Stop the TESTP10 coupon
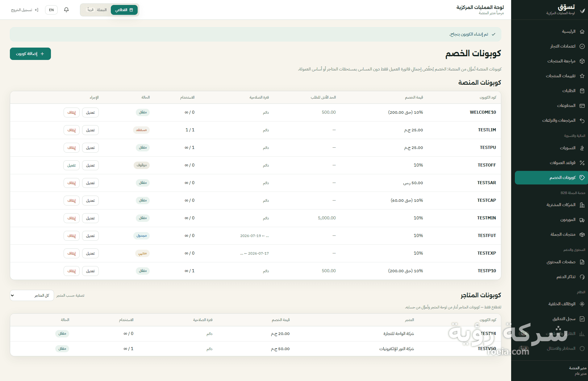The height and width of the screenshot is (381, 588). 72,271
